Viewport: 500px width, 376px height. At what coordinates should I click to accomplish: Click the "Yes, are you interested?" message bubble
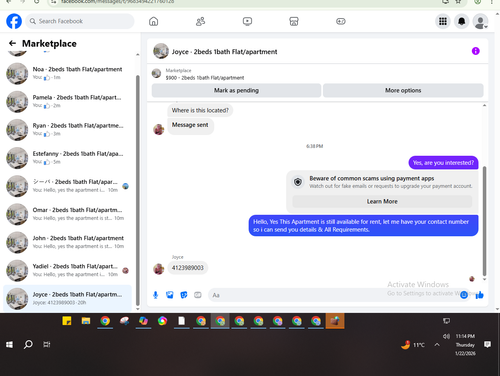tap(443, 163)
